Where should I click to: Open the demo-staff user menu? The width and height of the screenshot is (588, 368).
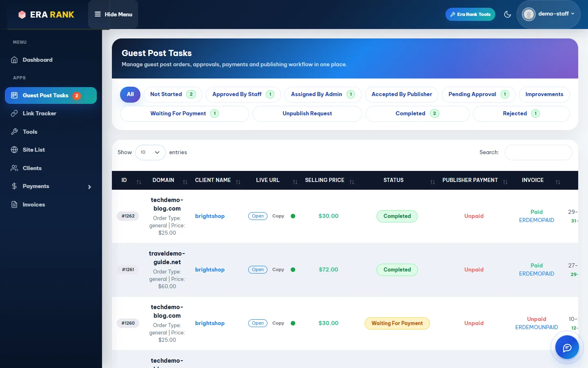coord(548,14)
